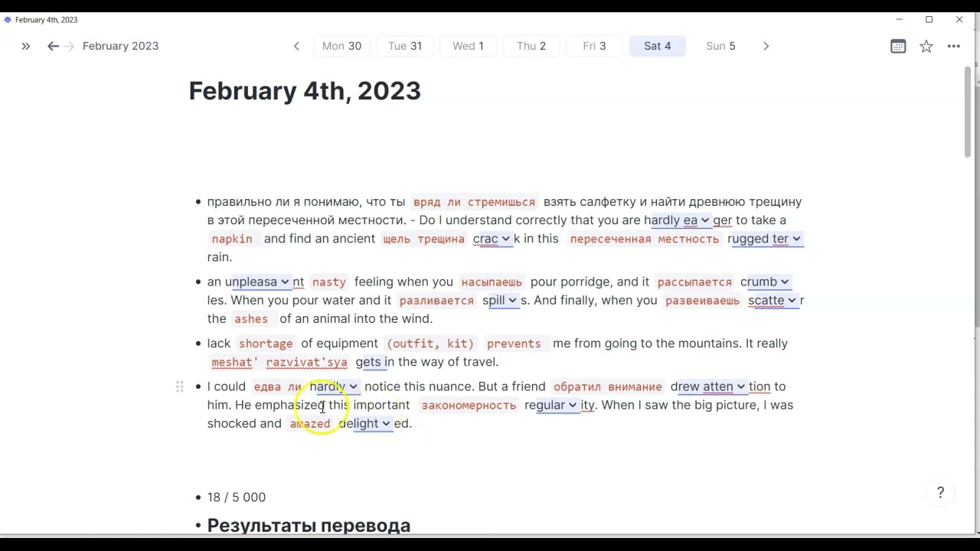
Task: Go back with the left arrow
Action: coord(53,47)
